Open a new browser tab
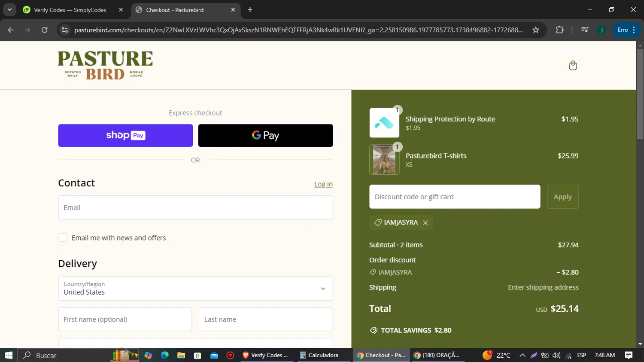Viewport: 644px width, 362px height. click(250, 9)
